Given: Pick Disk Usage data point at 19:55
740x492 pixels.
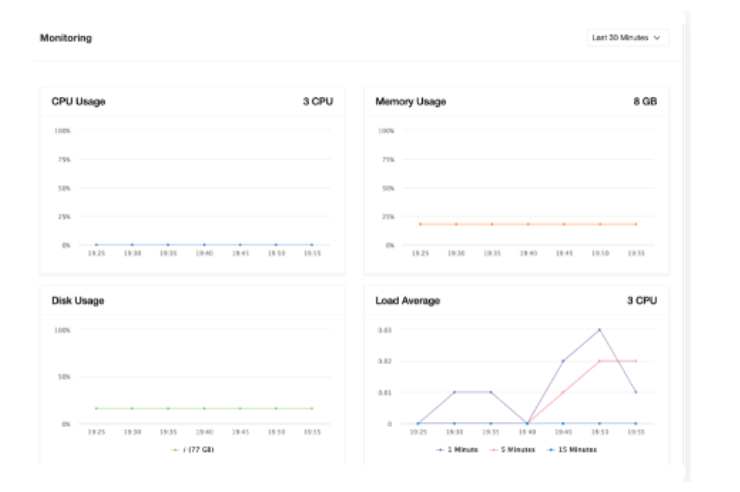Looking at the screenshot, I should tap(311, 408).
